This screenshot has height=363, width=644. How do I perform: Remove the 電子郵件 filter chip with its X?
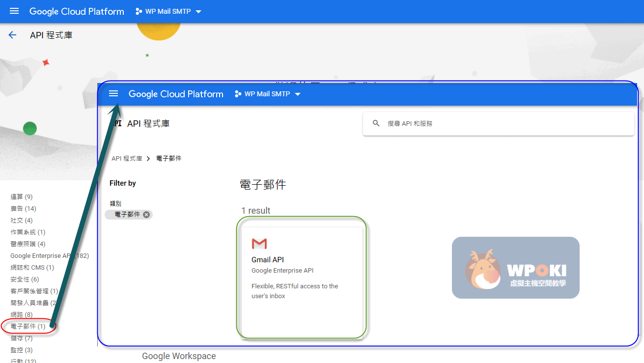click(146, 215)
